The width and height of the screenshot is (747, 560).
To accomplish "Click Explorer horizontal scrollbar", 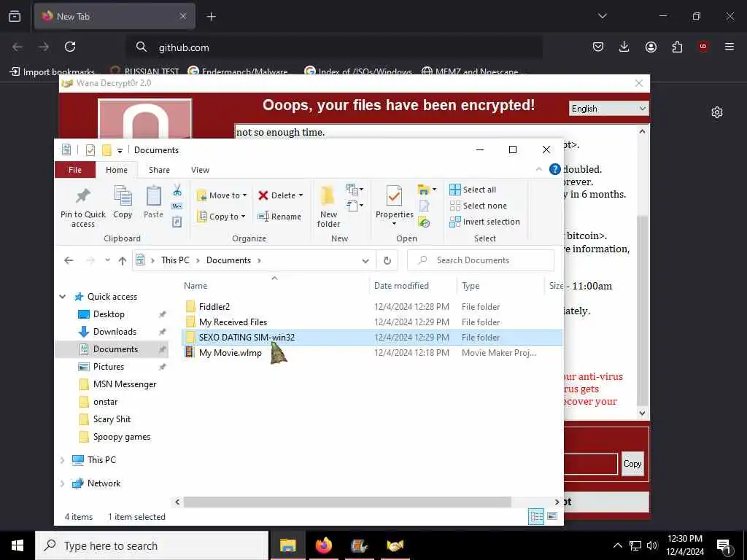I will tap(347, 502).
